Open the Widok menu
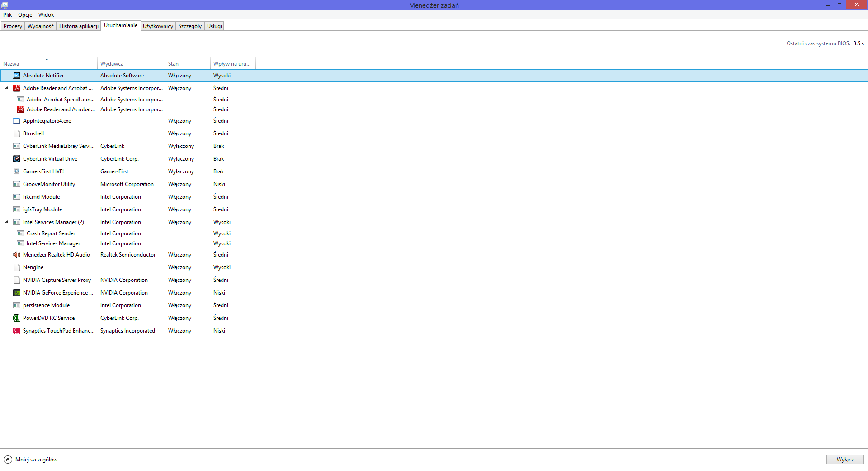Image resolution: width=868 pixels, height=471 pixels. coord(46,15)
